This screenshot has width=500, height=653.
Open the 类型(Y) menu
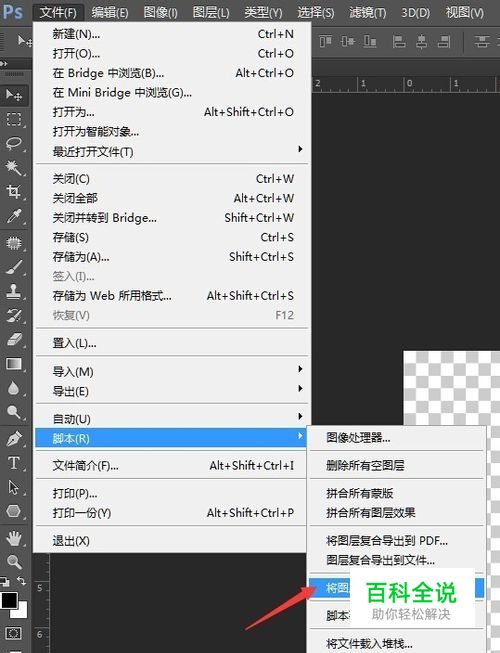pos(263,12)
